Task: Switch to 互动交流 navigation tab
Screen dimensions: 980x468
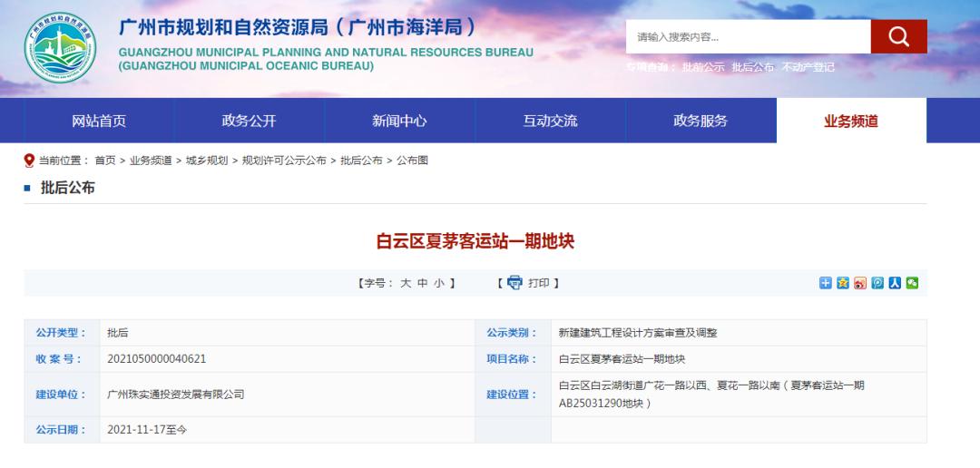Action: click(x=550, y=121)
